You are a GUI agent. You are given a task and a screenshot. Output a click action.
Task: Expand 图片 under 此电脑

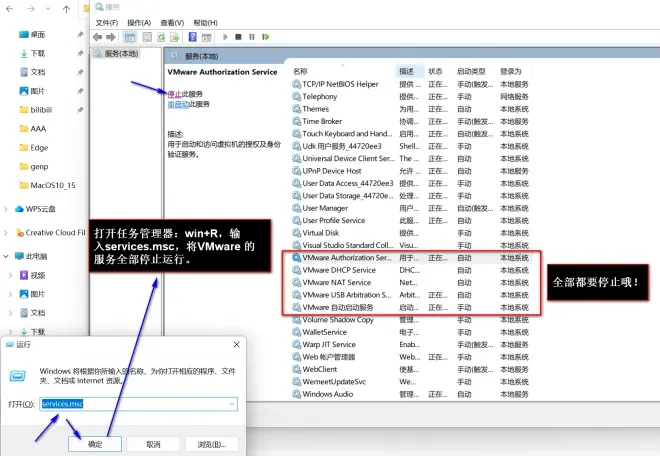11,294
